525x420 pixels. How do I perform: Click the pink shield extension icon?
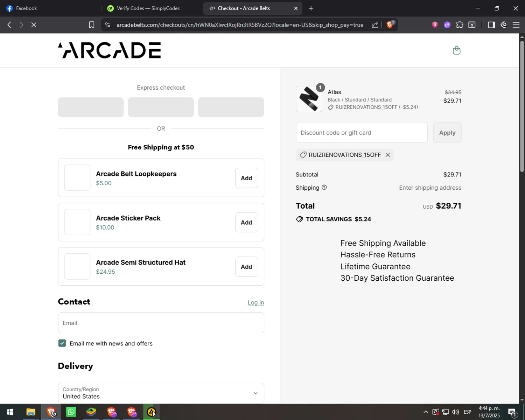(x=435, y=24)
